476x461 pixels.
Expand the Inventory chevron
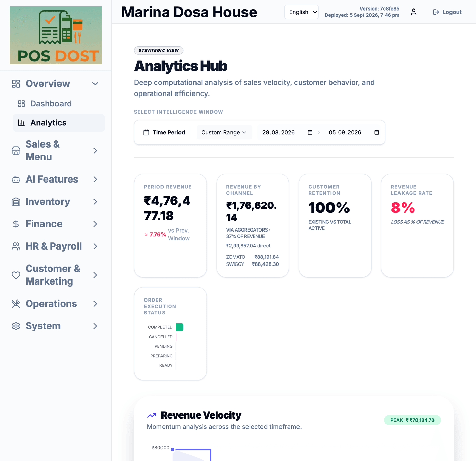click(x=95, y=202)
